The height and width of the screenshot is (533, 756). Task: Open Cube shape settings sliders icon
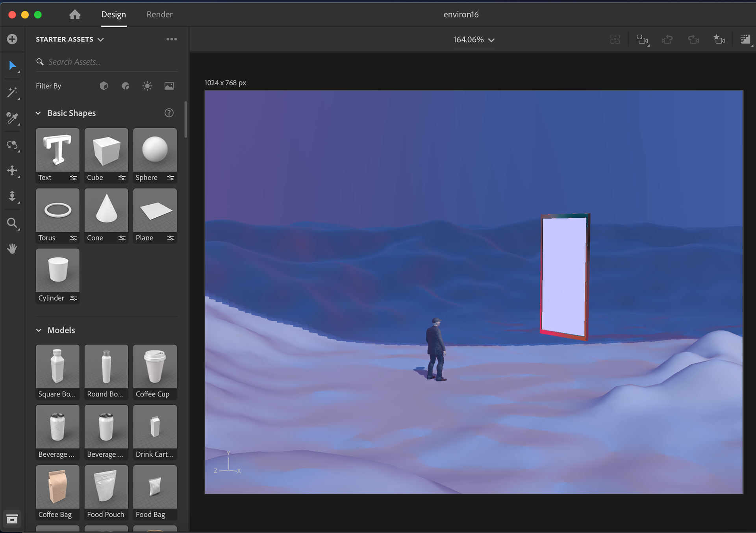(122, 178)
